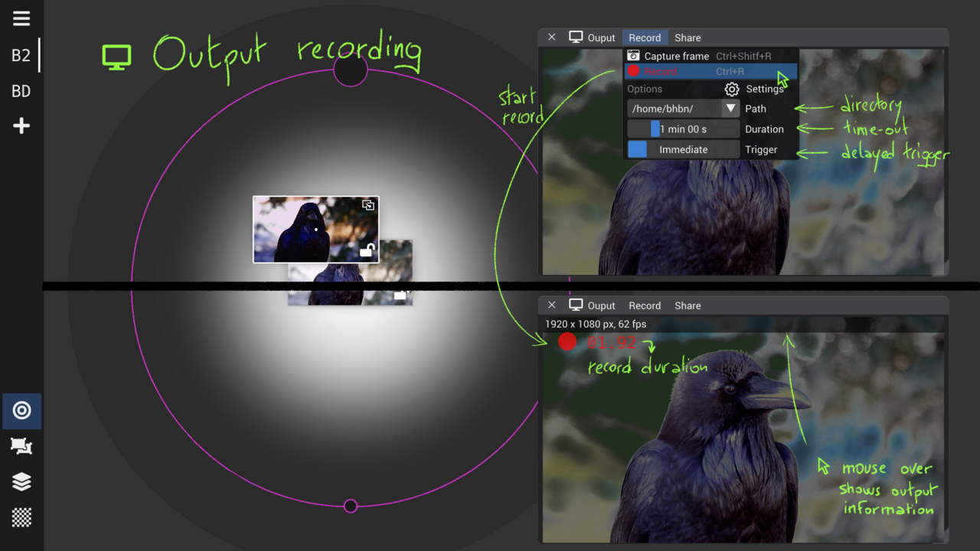Select the Texture checkerboard icon in sidebar
Screen dimensions: 980x551
click(21, 517)
